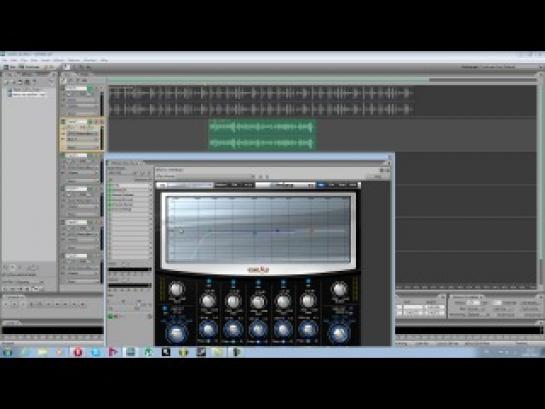Expand the second effects rack slot arrow
Screen dimensions: 545x409
coord(151,190)
